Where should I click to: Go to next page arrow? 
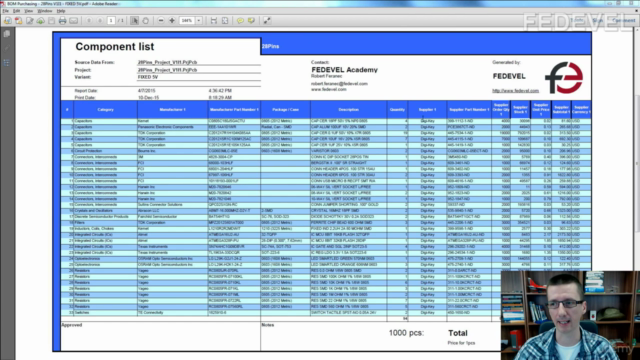tap(100, 20)
